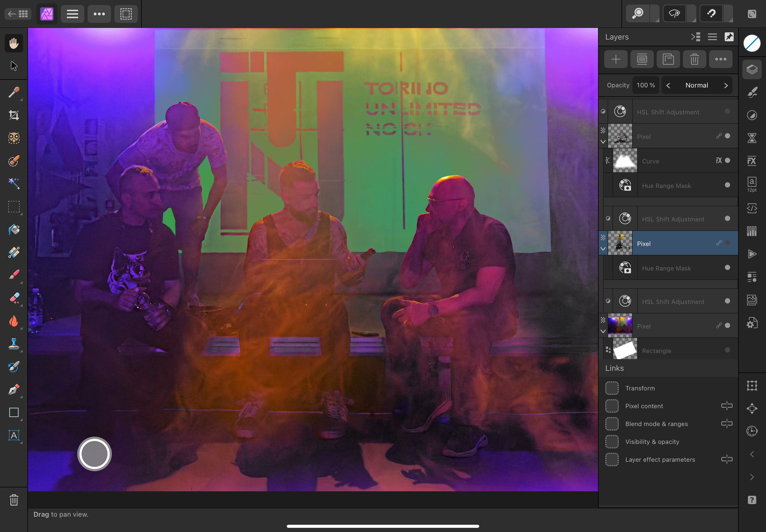Delete layer with Layers panel trash
This screenshot has width=766, height=532.
tap(694, 59)
